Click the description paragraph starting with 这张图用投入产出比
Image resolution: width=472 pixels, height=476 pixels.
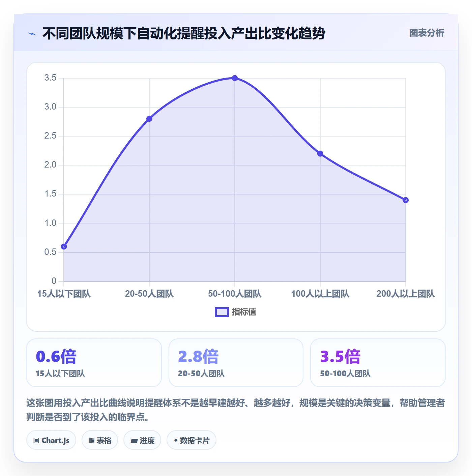click(236, 410)
